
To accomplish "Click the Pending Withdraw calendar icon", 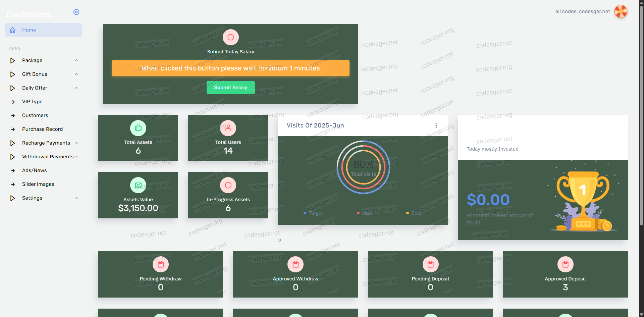I will [x=161, y=265].
